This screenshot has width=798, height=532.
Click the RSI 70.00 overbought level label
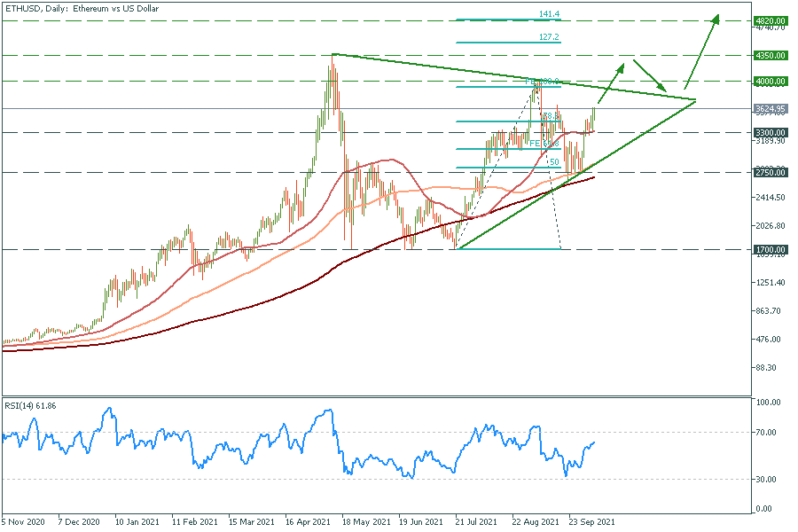(767, 433)
